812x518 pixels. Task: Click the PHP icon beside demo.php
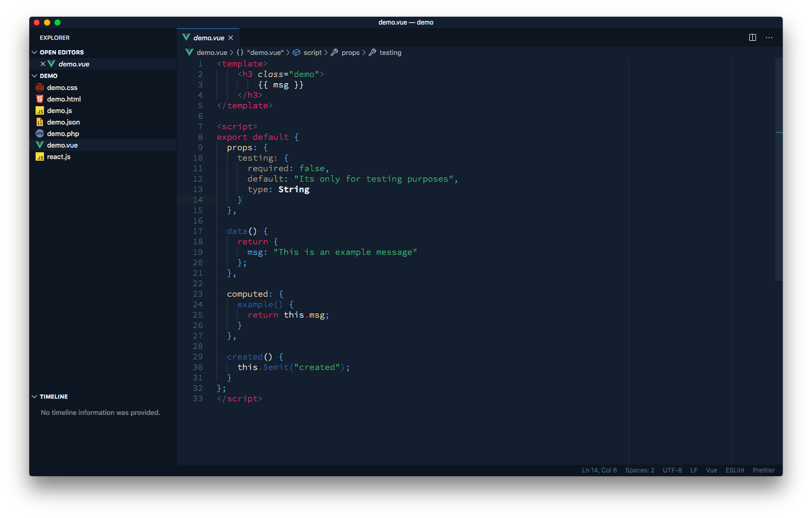tap(40, 133)
